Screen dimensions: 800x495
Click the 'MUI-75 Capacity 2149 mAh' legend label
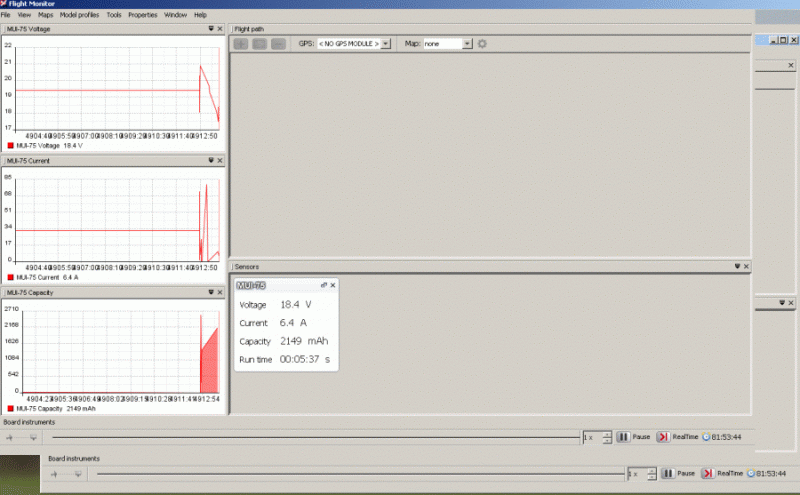click(x=56, y=409)
